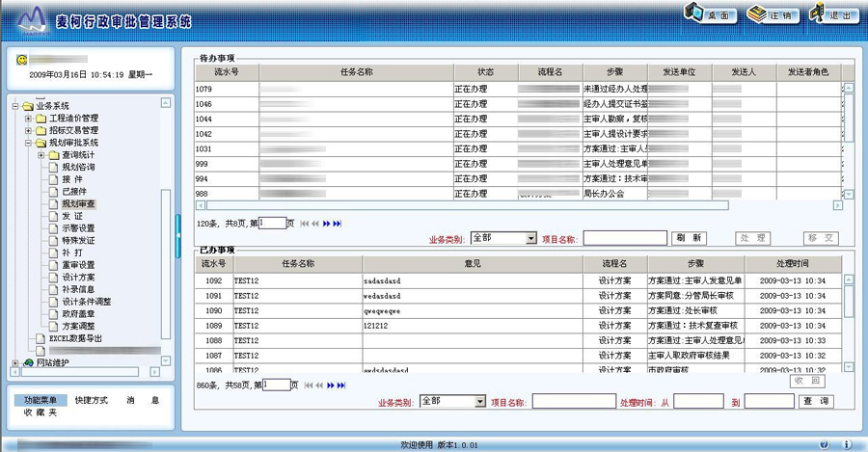The width and height of the screenshot is (868, 452).
Task: Expand the 工程造价管理 tree folder
Action: 29,119
